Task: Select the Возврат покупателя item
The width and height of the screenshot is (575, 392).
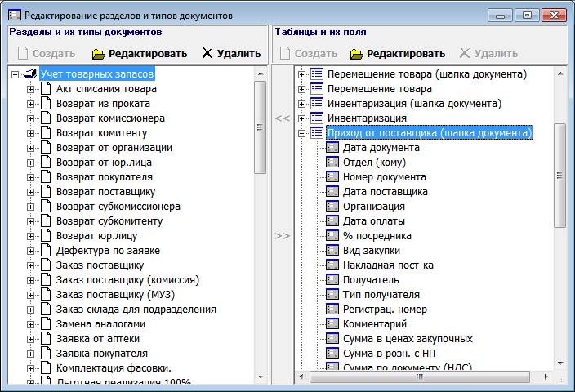Action: pyautogui.click(x=105, y=177)
